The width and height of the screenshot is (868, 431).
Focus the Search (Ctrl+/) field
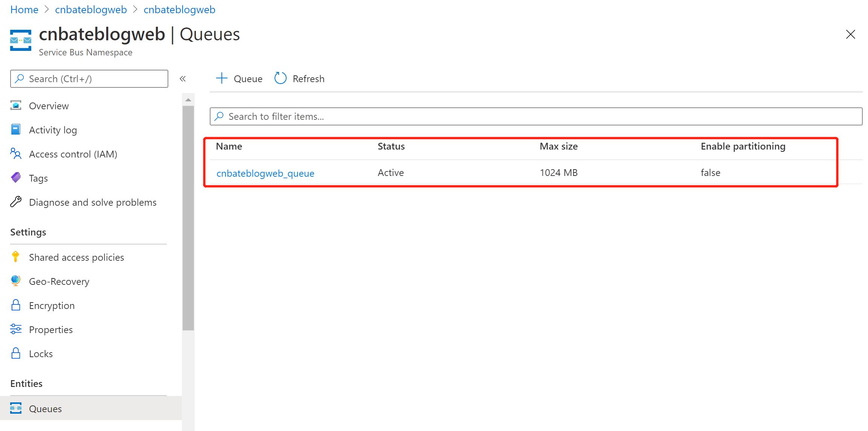point(89,79)
